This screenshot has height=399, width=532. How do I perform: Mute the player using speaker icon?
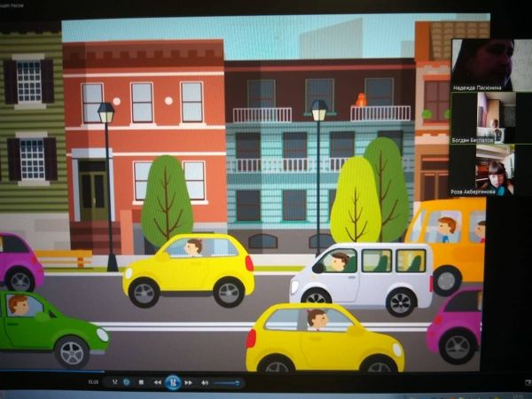tap(205, 382)
